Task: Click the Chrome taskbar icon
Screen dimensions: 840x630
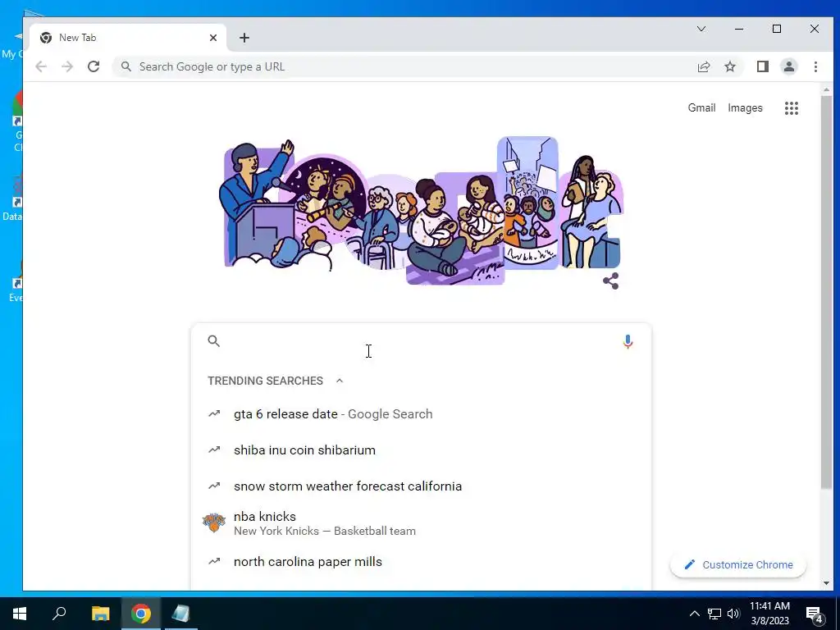Action: click(x=141, y=614)
